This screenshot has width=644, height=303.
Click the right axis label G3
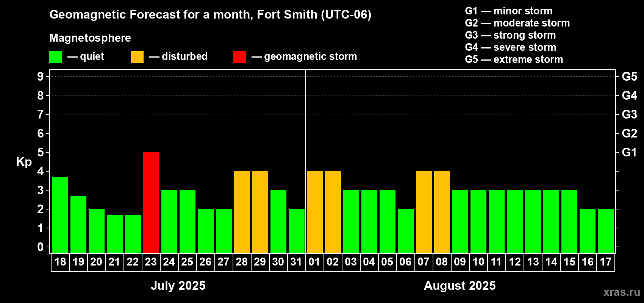coord(630,114)
